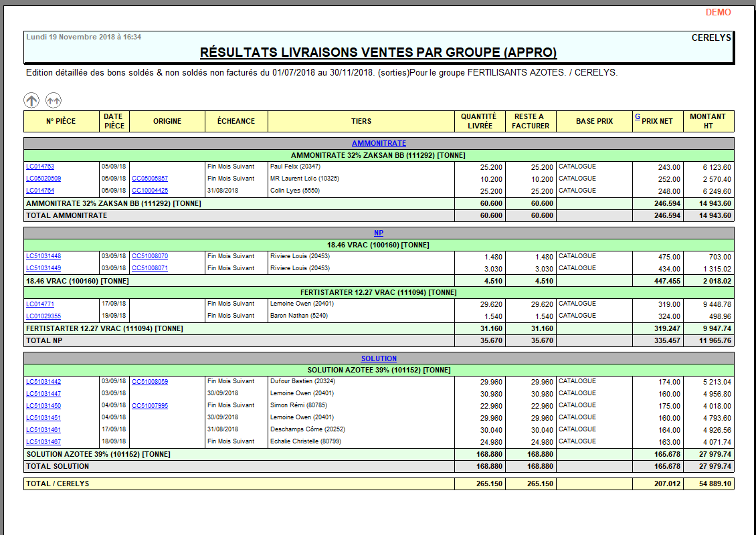Open delivery note LC51031442
Viewport: 756px width, 535px height.
43,381
